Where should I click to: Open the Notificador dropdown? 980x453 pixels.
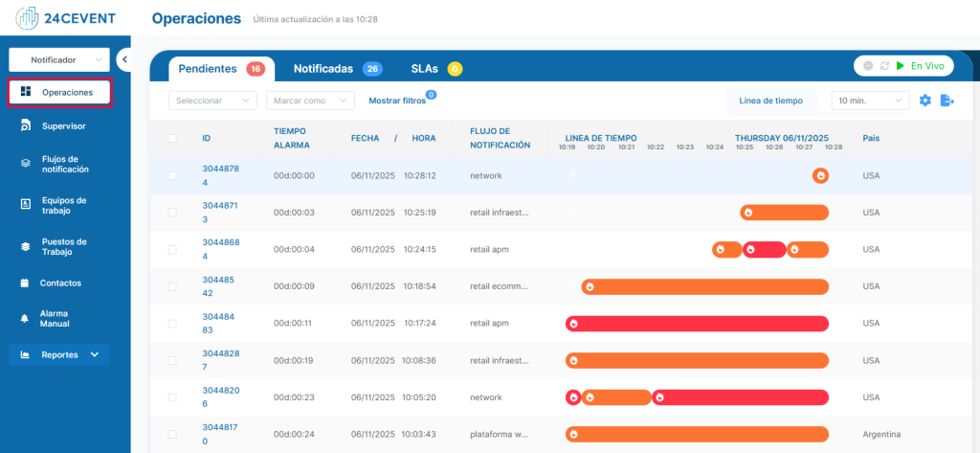pos(58,59)
